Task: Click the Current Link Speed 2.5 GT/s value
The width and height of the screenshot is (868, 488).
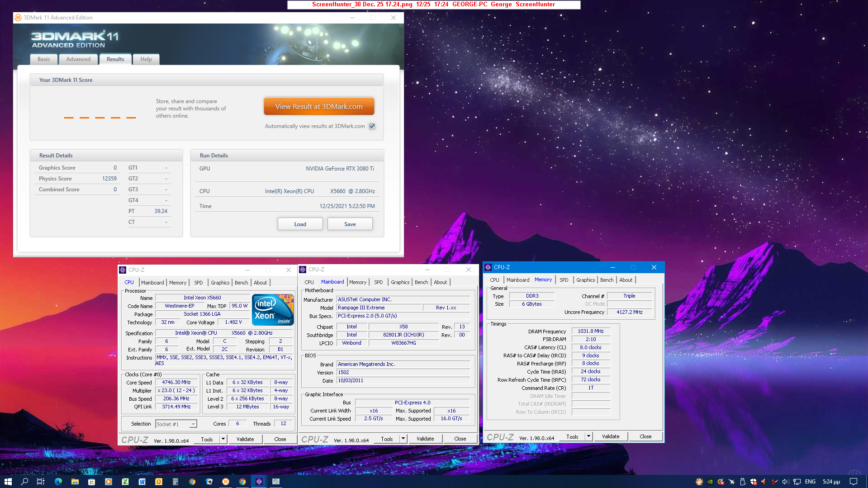Action: point(374,419)
